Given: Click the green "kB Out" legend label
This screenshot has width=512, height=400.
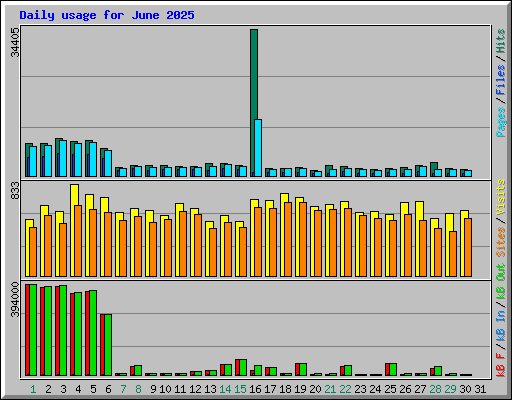Looking at the screenshot, I should [501, 282].
